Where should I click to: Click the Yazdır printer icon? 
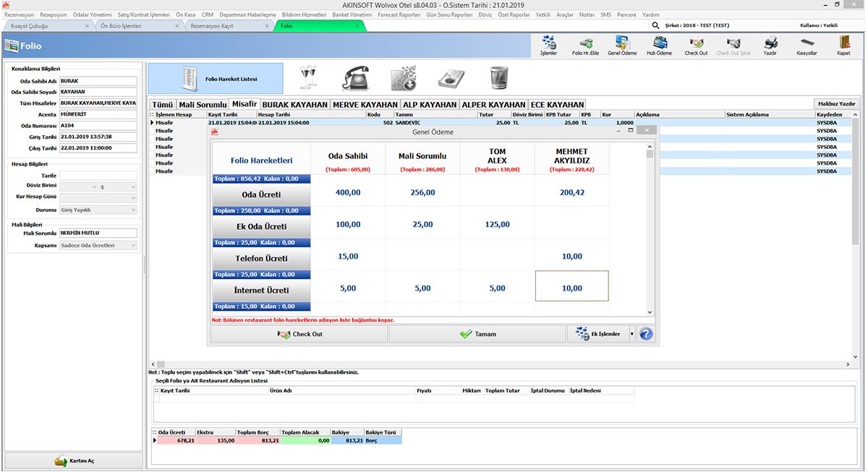(770, 43)
